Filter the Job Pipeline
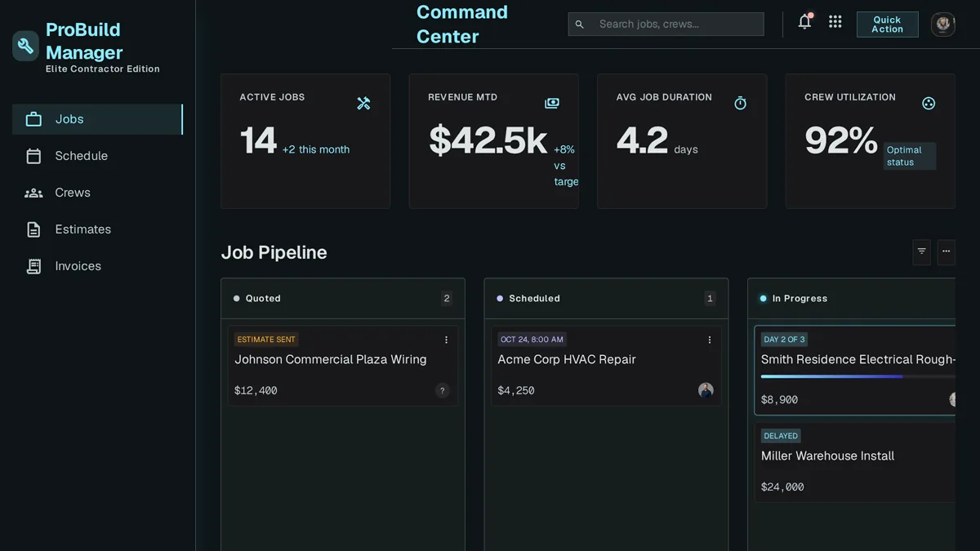The height and width of the screenshot is (551, 980). 921,251
